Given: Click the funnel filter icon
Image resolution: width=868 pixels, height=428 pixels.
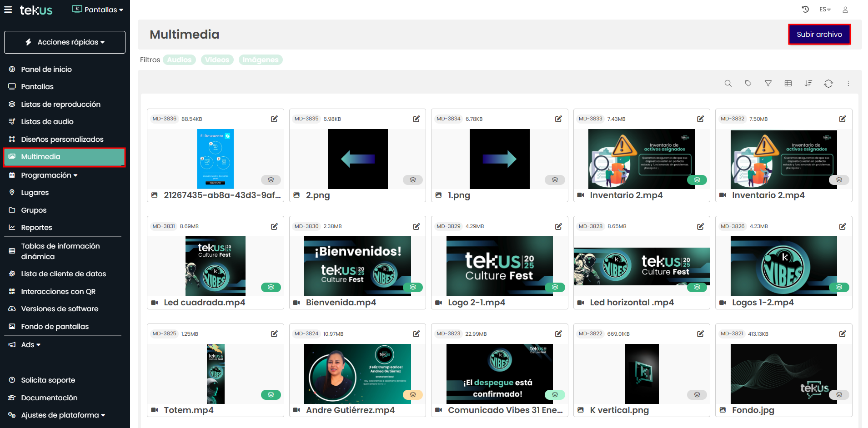Looking at the screenshot, I should click(768, 84).
